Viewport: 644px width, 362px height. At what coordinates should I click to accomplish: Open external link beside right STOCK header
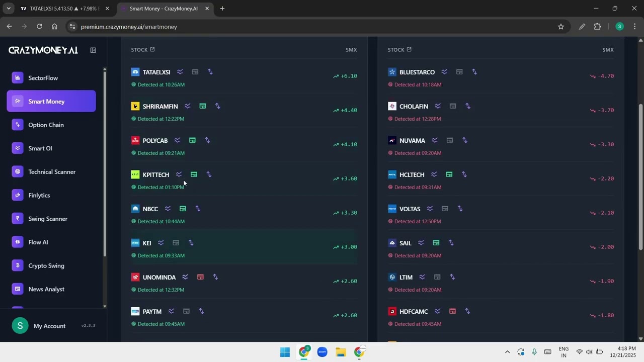tap(409, 49)
